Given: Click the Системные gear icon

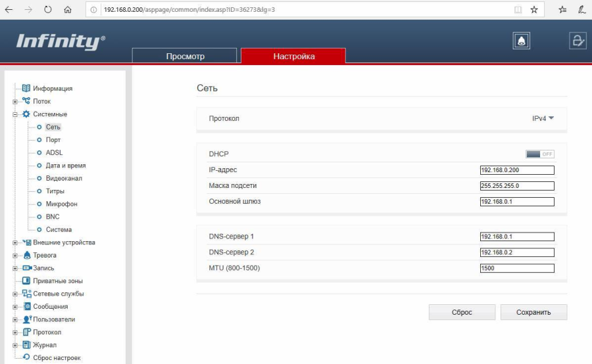Looking at the screenshot, I should pos(26,114).
